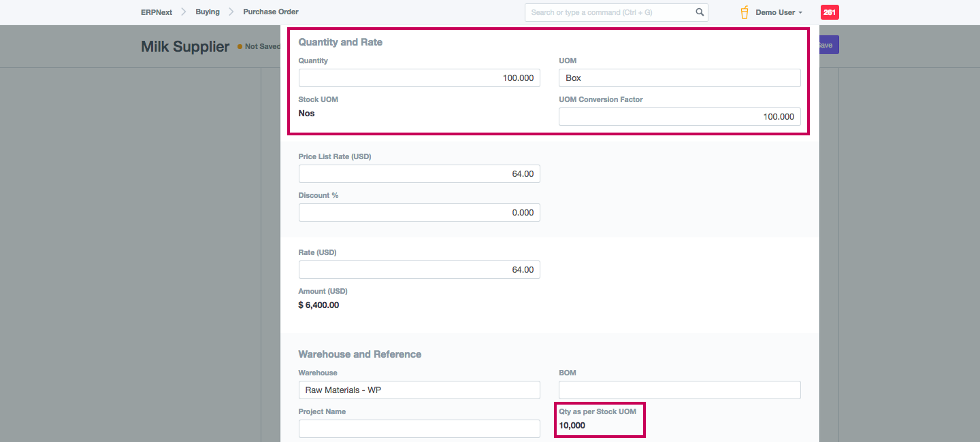The height and width of the screenshot is (442, 980).
Task: Click into the Quantity field
Action: coord(419,78)
